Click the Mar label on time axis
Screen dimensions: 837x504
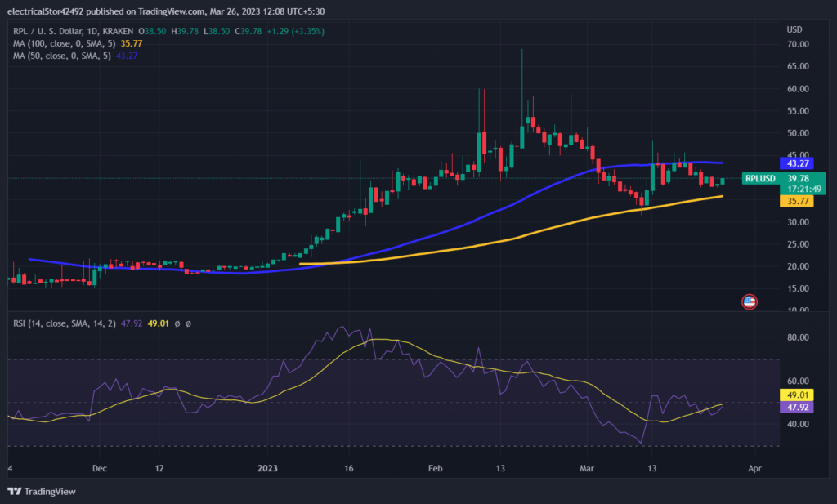[587, 468]
